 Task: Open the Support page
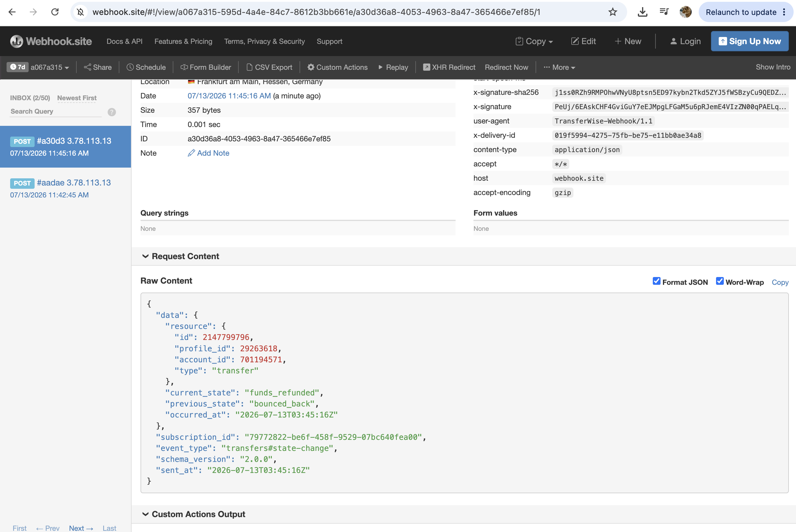[329, 41]
